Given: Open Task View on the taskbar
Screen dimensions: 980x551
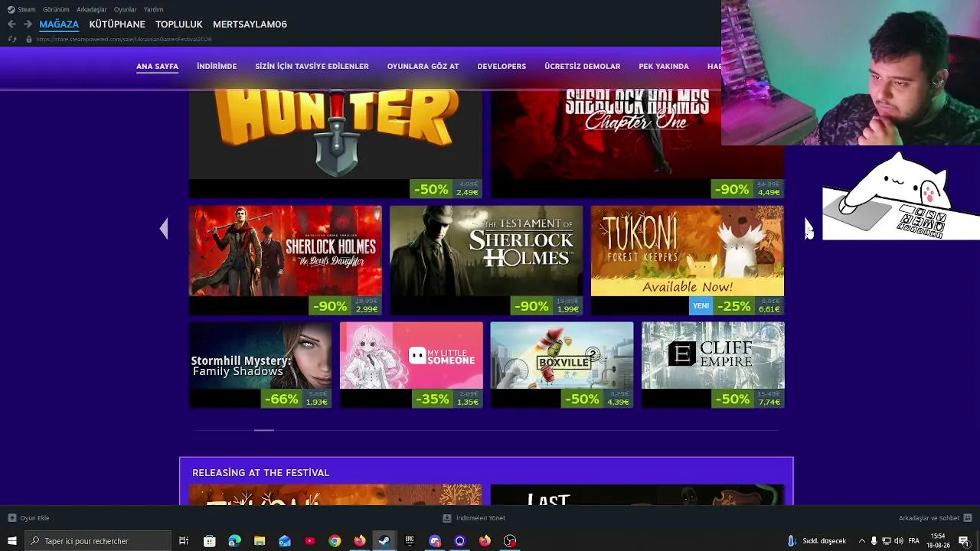Looking at the screenshot, I should 184,541.
